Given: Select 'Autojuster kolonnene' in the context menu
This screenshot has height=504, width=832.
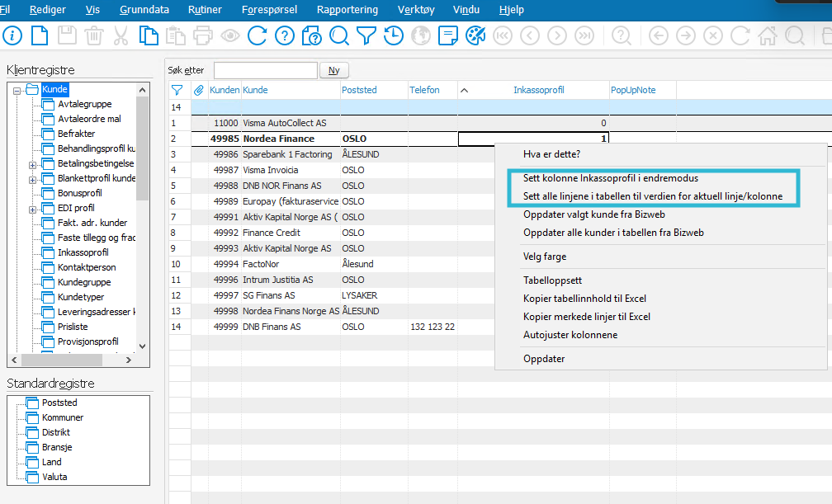Looking at the screenshot, I should (x=570, y=335).
